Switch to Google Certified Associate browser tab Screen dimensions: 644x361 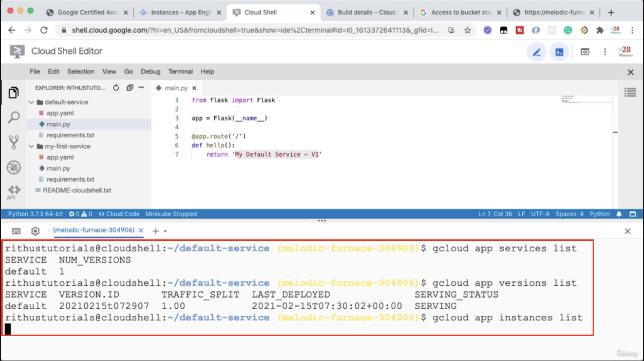pyautogui.click(x=87, y=12)
